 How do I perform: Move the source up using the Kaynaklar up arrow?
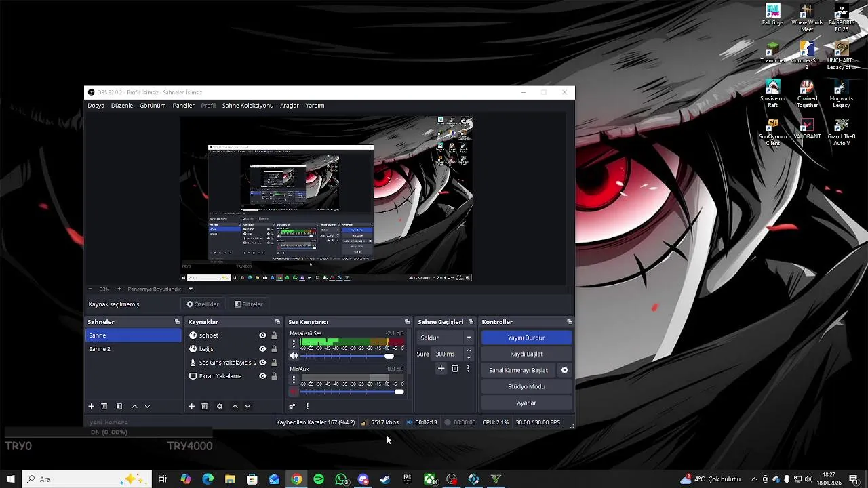[x=235, y=406]
